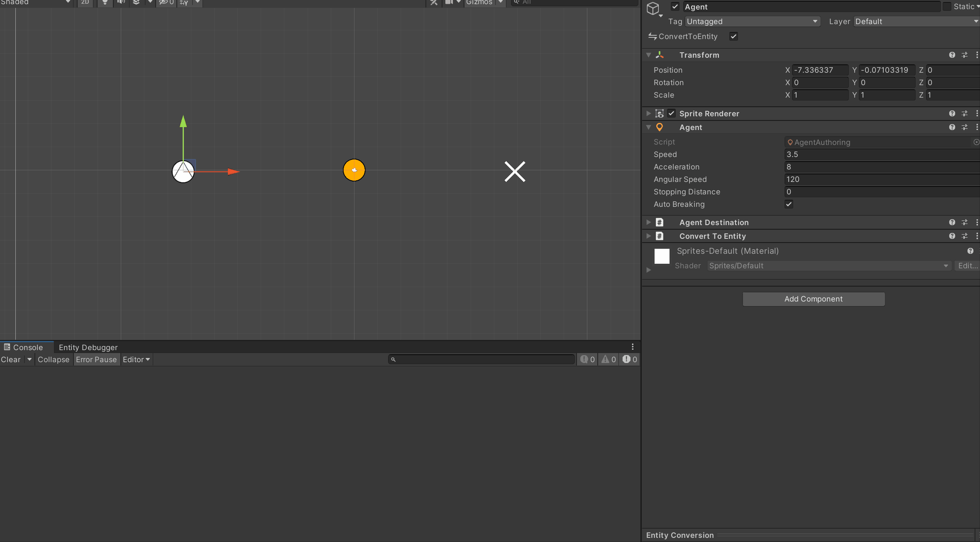
Task: Expand the Convert To Entity component
Action: pos(648,236)
